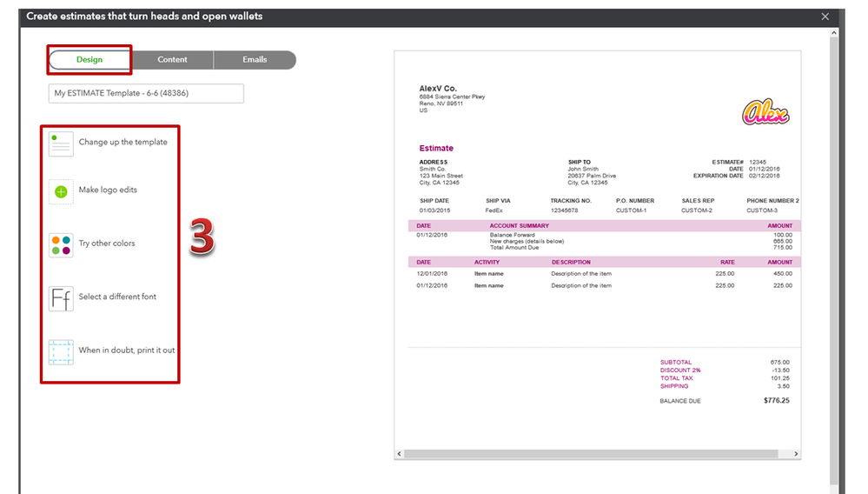Open When in doubt, print it out
Viewport: 868px width, 494px height.
(x=127, y=350)
